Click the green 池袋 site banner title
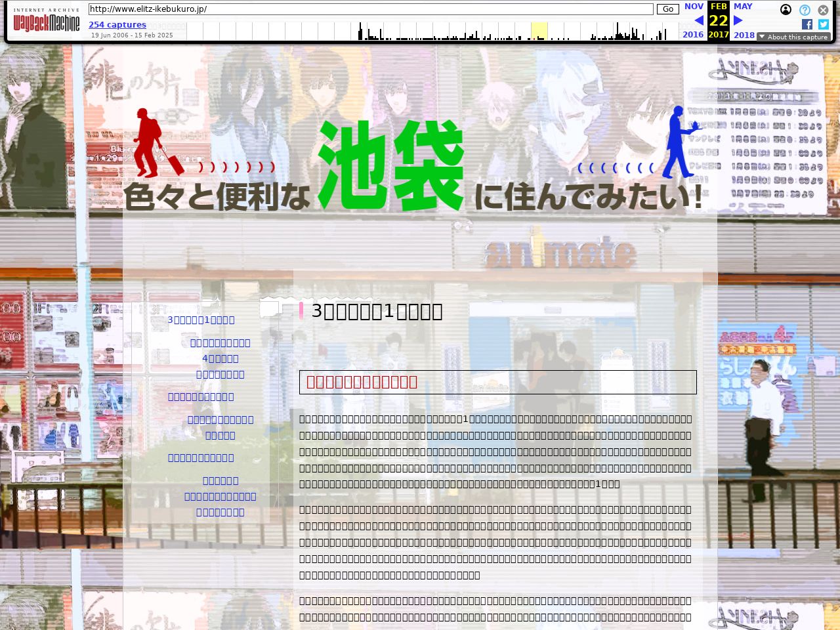Screen dimensions: 840x630 tap(390, 165)
